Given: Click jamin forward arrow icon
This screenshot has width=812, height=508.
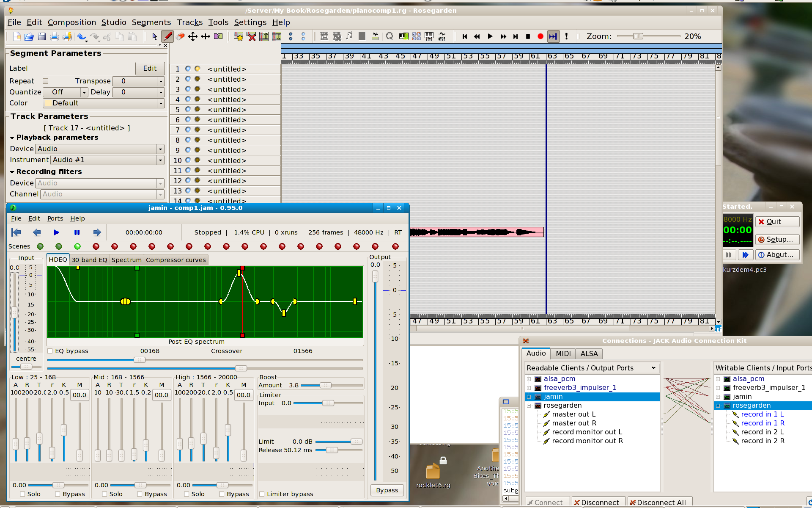Looking at the screenshot, I should 97,232.
